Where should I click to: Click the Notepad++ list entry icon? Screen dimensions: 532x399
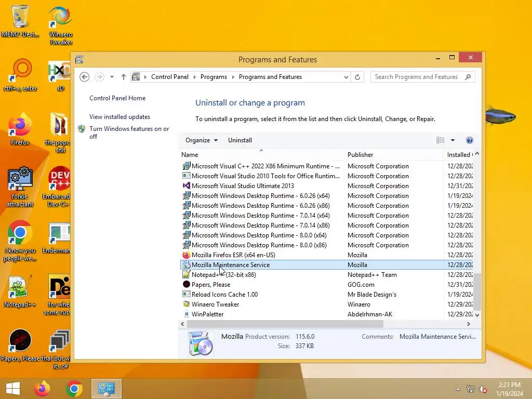(187, 274)
